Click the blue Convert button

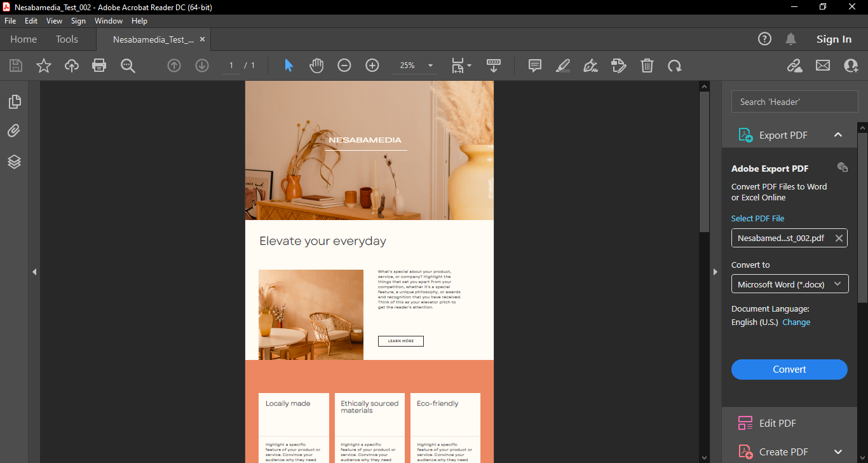[x=789, y=370]
